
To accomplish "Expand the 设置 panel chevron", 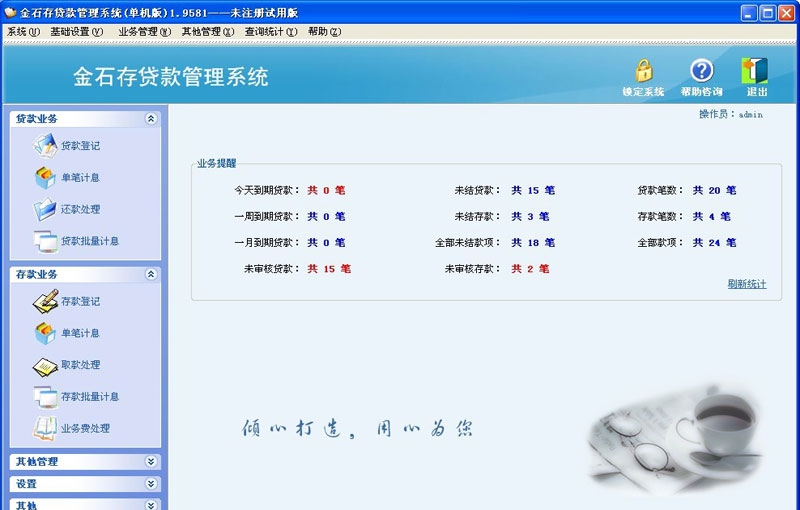I will click(x=151, y=483).
